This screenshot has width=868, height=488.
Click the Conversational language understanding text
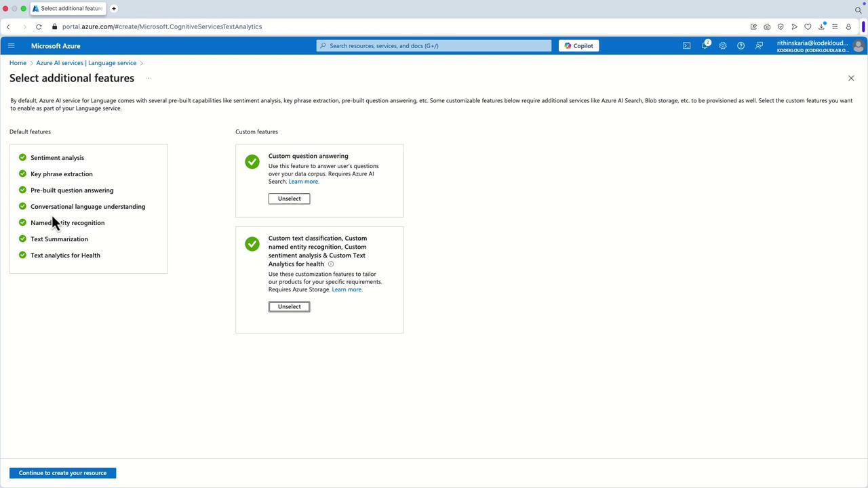[x=87, y=207]
